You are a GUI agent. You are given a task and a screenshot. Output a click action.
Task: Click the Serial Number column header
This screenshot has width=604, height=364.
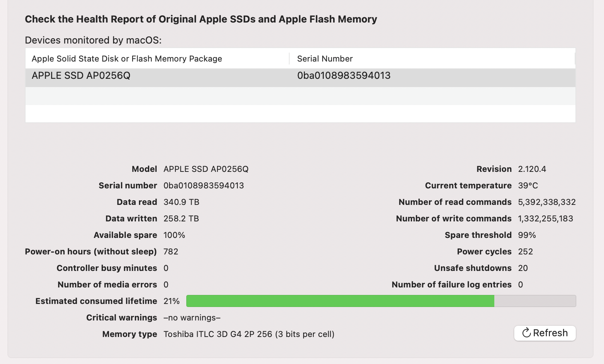[x=325, y=59]
